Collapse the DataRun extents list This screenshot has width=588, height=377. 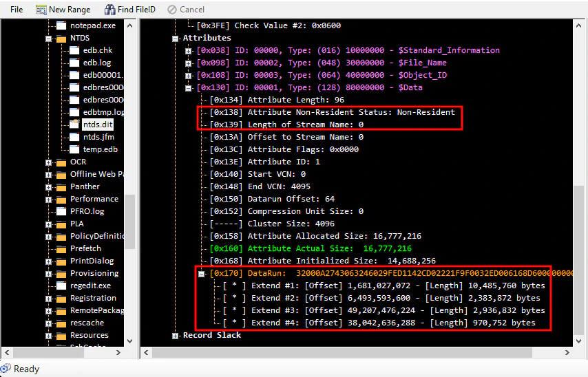pos(201,274)
